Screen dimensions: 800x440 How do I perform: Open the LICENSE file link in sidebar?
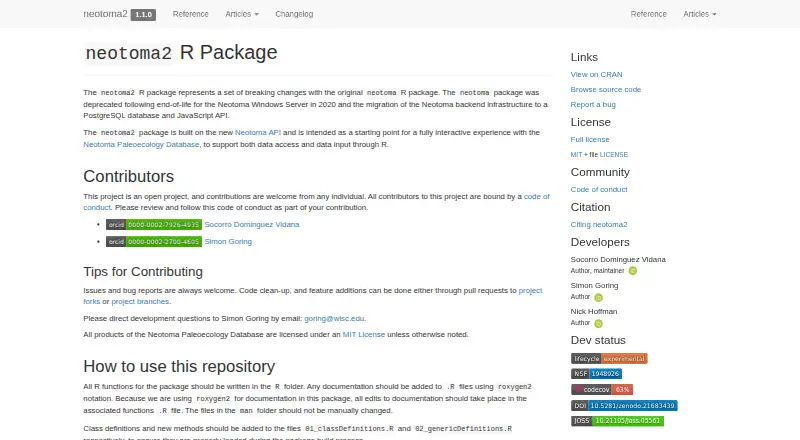614,155
